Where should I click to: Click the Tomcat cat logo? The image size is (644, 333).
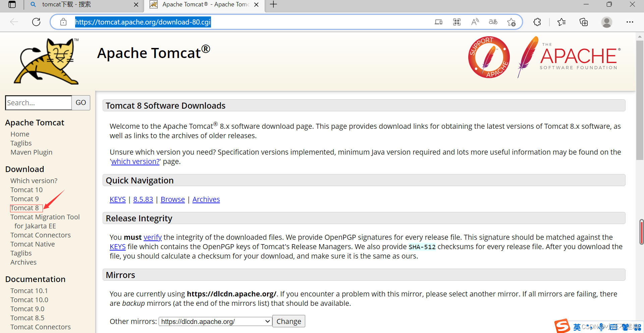coord(46,61)
